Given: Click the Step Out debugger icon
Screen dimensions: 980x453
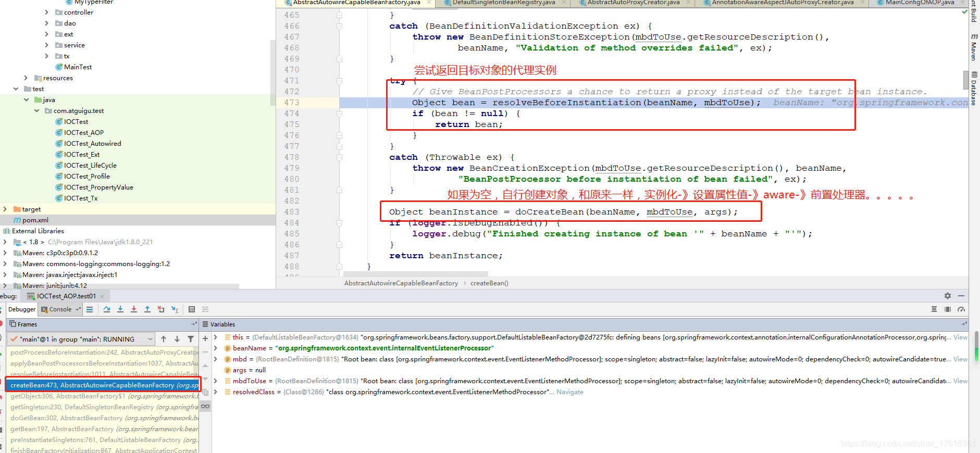Looking at the screenshot, I should (x=147, y=309).
